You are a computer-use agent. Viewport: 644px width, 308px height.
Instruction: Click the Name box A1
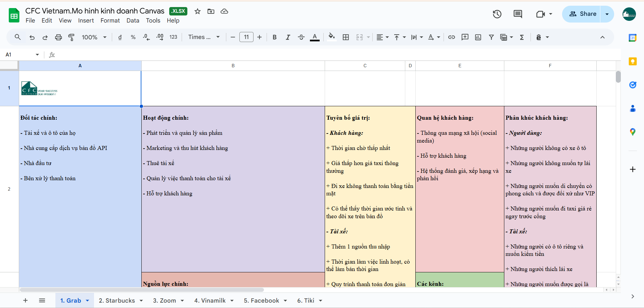pos(22,54)
